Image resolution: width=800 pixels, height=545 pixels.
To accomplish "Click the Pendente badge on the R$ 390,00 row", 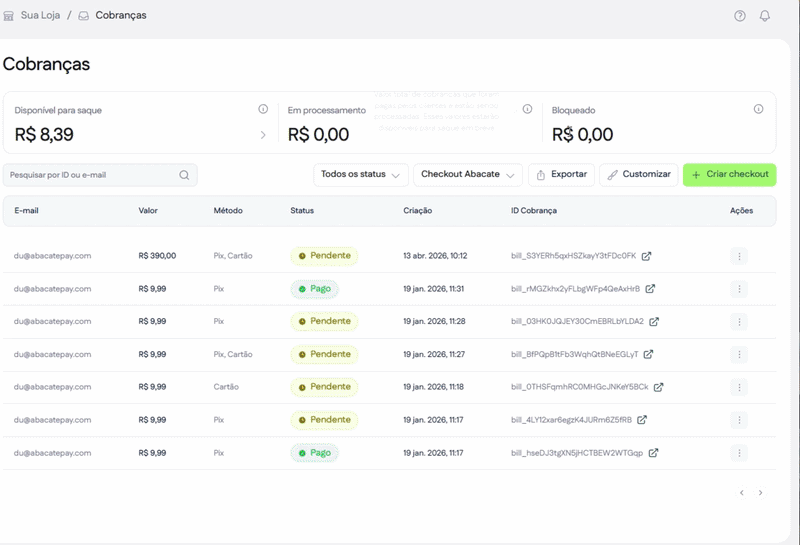I will (x=324, y=256).
